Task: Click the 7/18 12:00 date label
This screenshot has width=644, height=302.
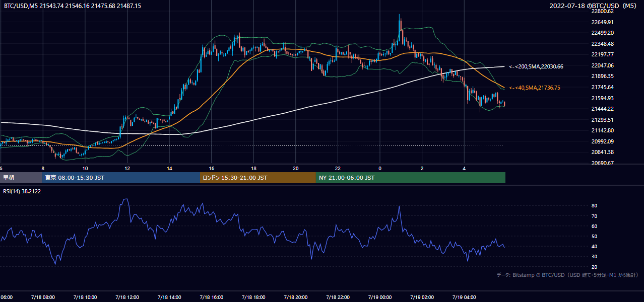Action: (127, 297)
